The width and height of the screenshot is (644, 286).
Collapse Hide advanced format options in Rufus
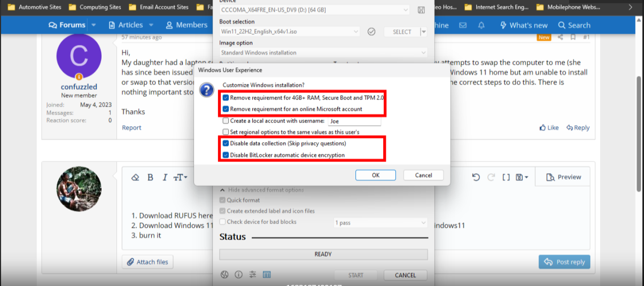(262, 190)
